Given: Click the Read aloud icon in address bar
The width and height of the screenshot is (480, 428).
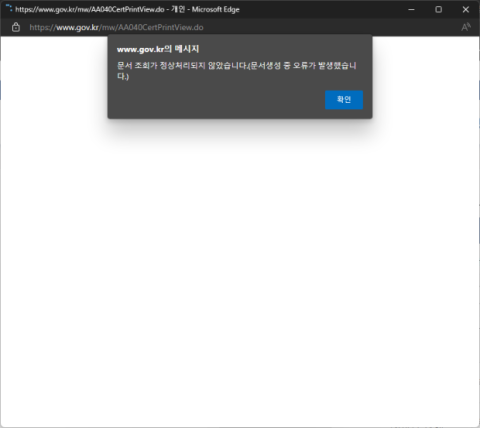Looking at the screenshot, I should click(466, 27).
